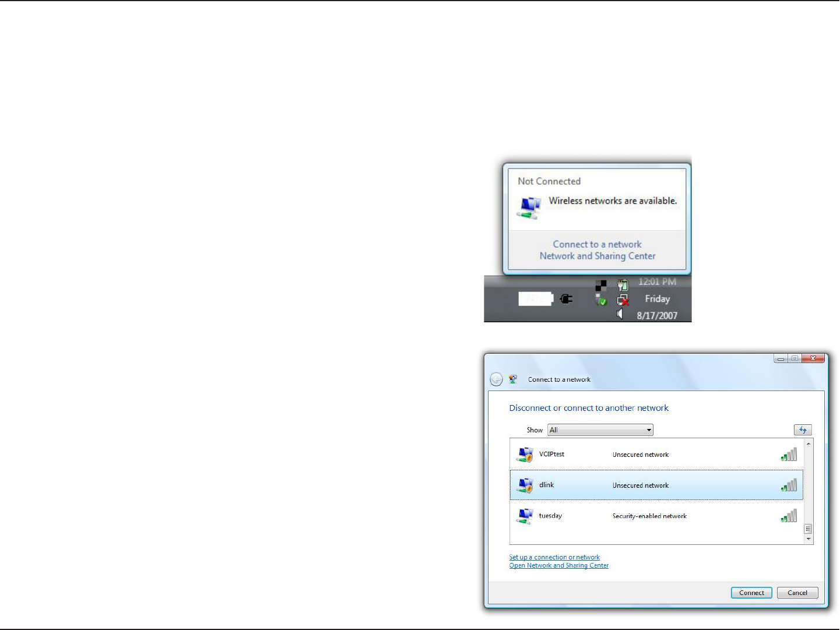Click the network icon beside window title
This screenshot has width=840, height=630.
coord(513,379)
